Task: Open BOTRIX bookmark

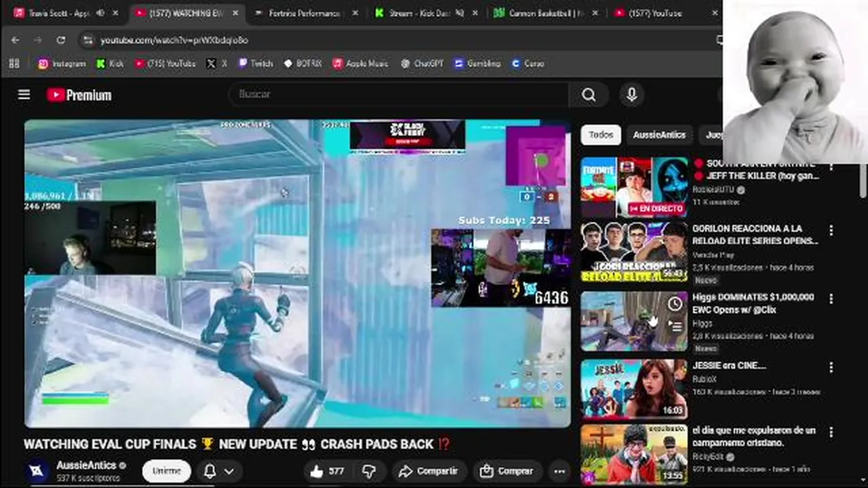Action: 302,63
